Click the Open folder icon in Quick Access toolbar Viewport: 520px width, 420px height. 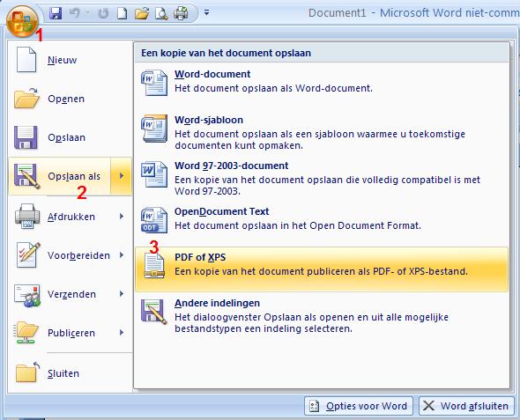[142, 13]
